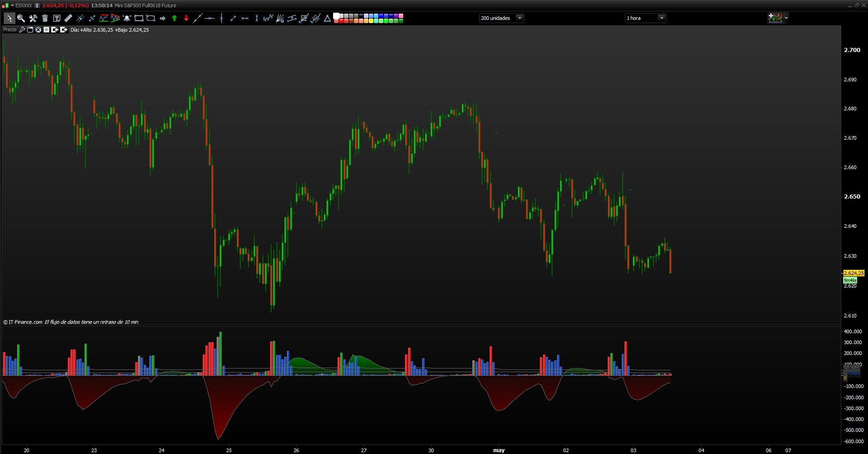
Task: Pick the white color swatch
Action: (336, 16)
